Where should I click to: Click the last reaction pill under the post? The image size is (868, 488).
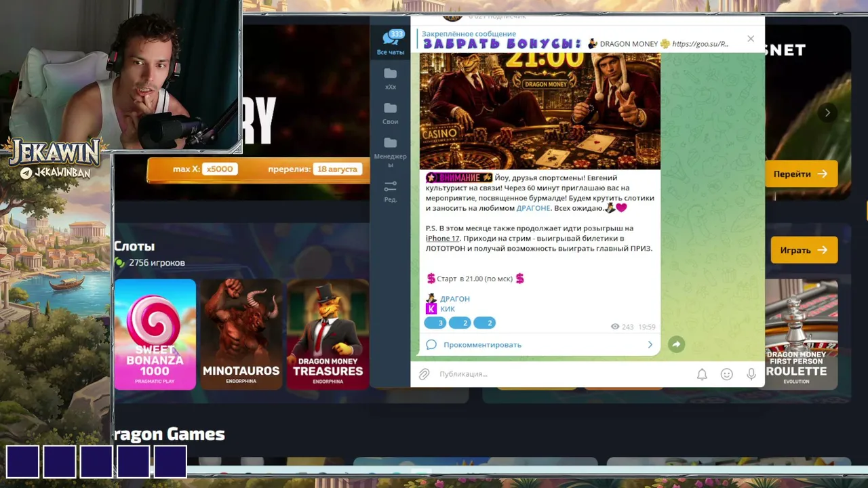click(x=484, y=323)
